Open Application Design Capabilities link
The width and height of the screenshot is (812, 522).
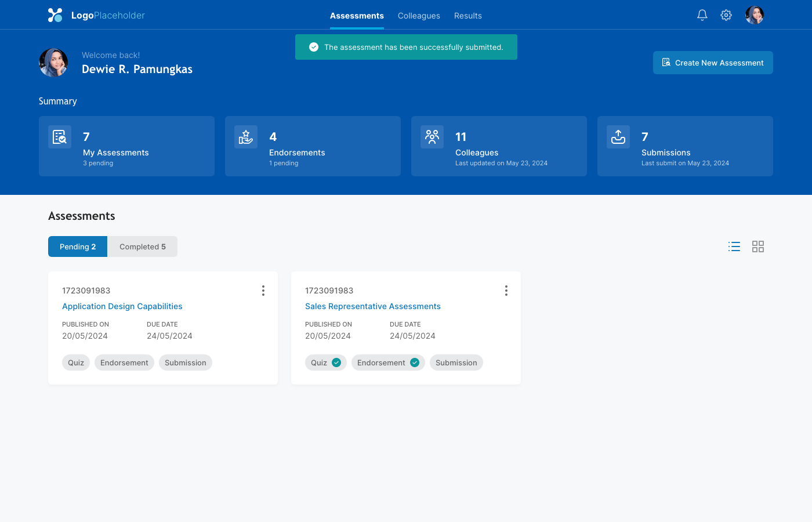click(122, 306)
